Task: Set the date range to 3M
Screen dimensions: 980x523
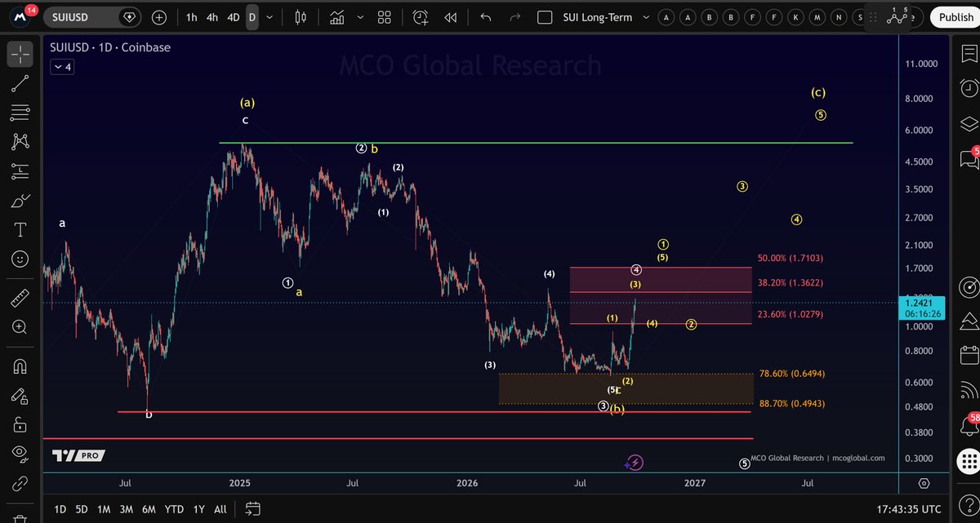Action: (126, 509)
